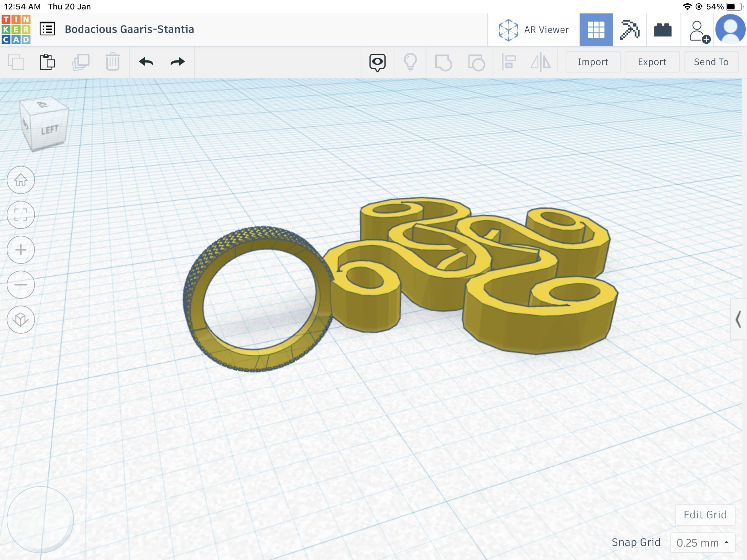Click the Align tool icon
This screenshot has width=747, height=560.
[x=509, y=62]
